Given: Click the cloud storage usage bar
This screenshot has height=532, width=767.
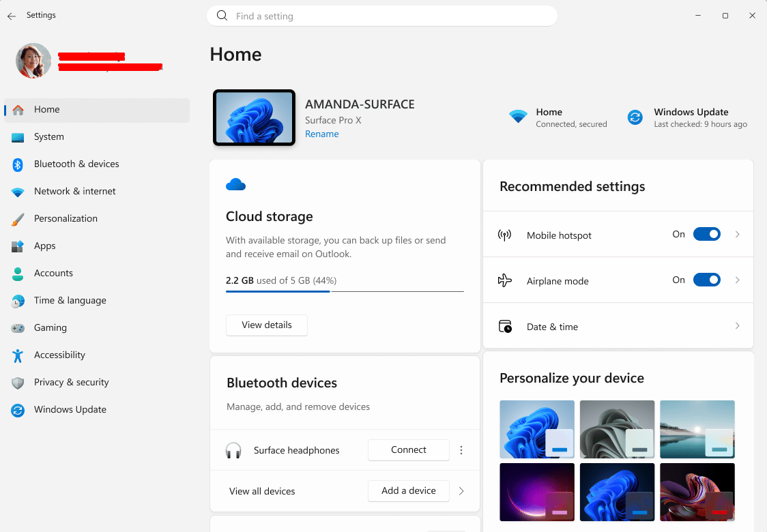Looking at the screenshot, I should pyautogui.click(x=345, y=291).
